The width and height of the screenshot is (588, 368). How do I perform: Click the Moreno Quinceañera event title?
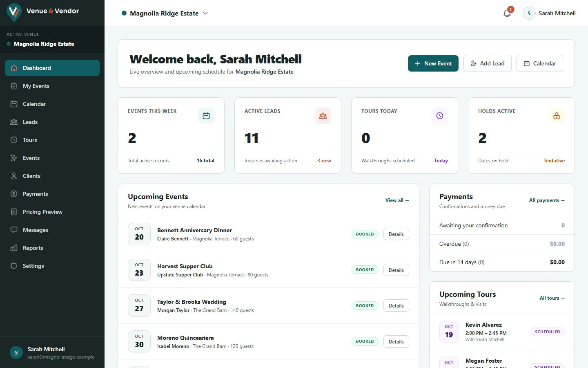185,338
